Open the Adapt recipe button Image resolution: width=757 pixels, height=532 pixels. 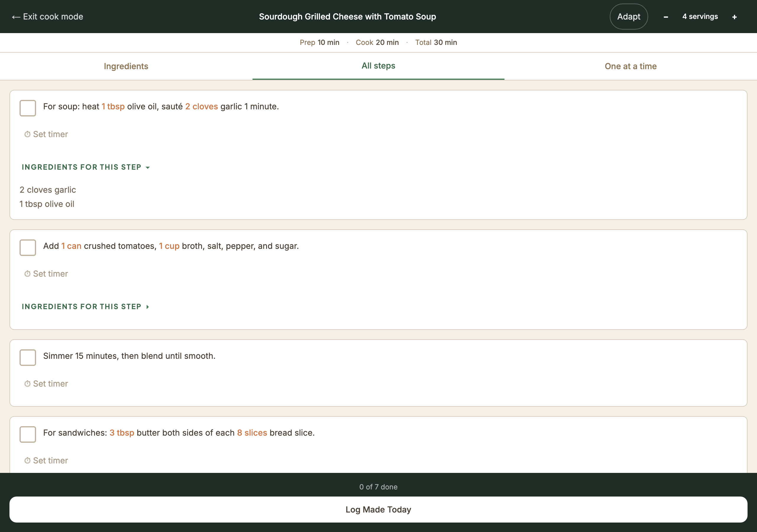point(628,17)
